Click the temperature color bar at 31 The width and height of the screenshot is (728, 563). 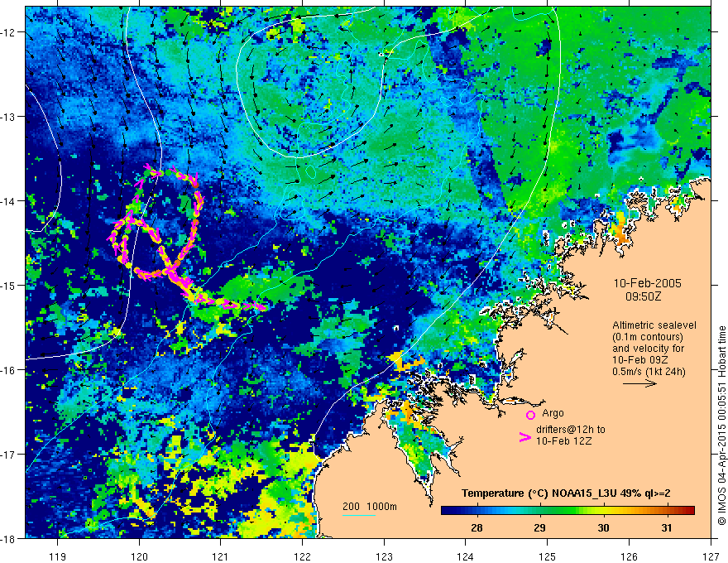[x=667, y=510]
